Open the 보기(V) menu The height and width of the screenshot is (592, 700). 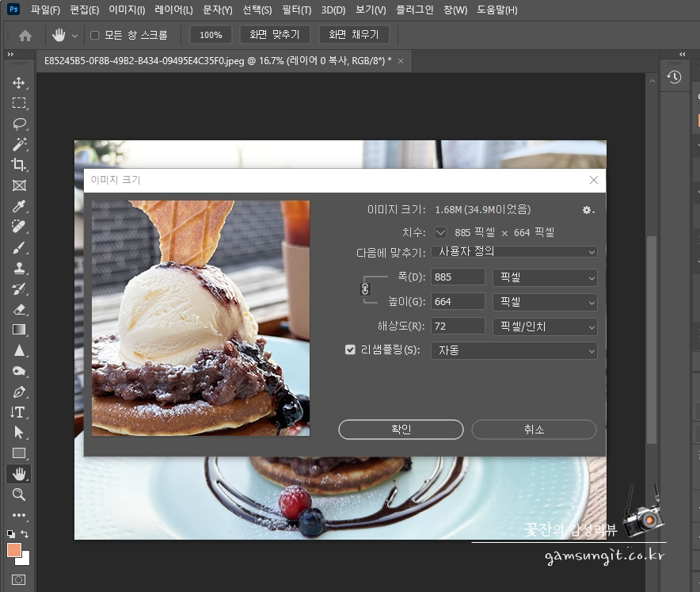point(371,10)
